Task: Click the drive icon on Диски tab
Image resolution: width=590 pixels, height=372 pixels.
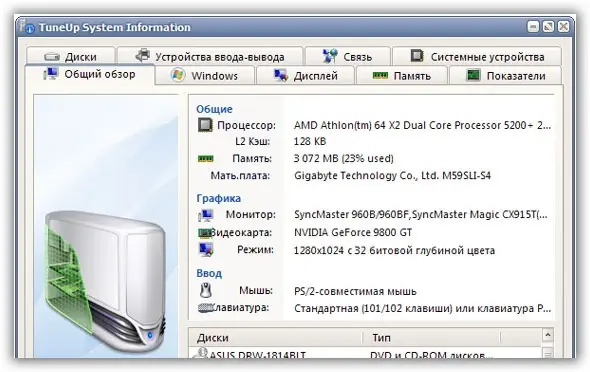Action: [x=52, y=57]
